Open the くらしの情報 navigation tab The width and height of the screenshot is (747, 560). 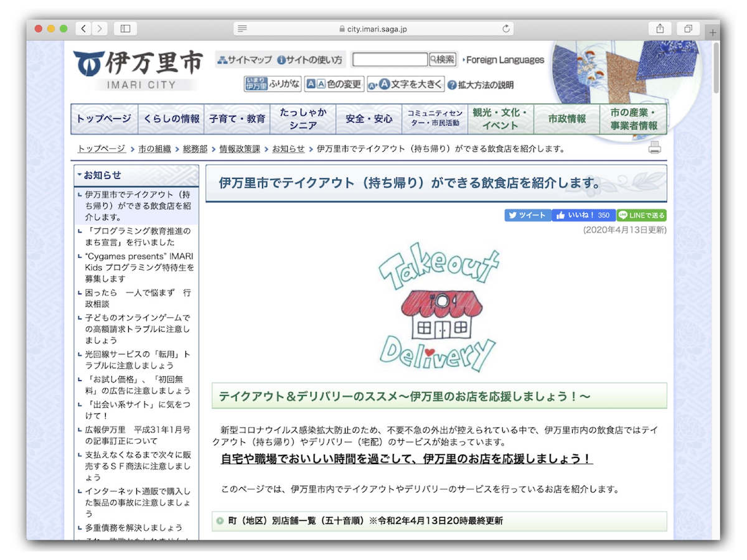click(x=171, y=119)
